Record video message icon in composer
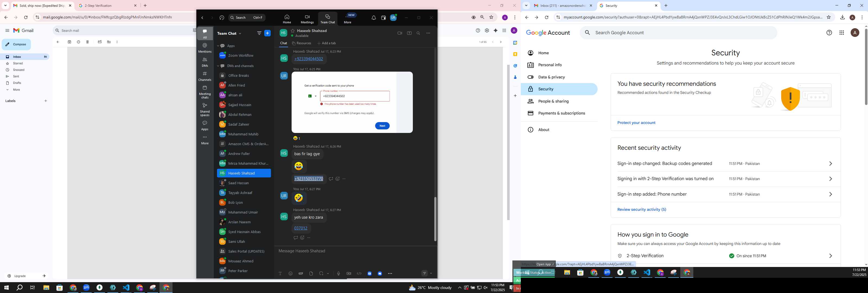Image resolution: width=868 pixels, height=293 pixels. tap(349, 273)
